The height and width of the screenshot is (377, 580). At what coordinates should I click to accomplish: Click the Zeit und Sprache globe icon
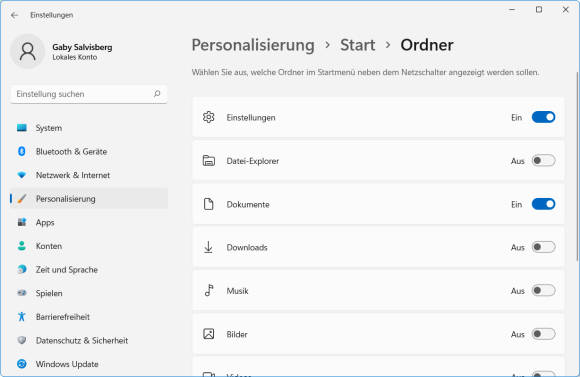coord(22,269)
